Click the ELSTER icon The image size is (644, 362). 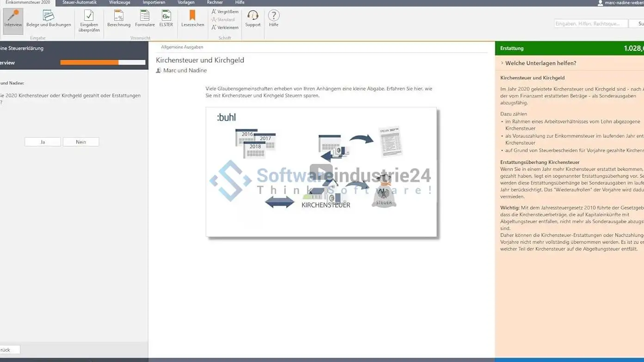pos(166,19)
